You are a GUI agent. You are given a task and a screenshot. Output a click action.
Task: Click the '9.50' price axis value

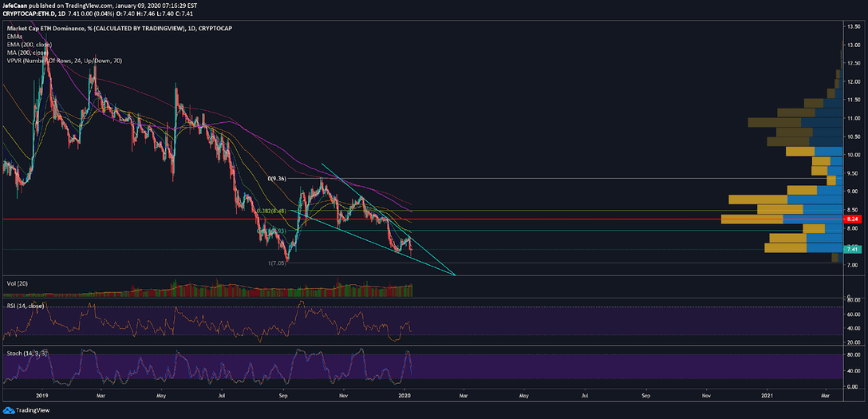pyautogui.click(x=852, y=173)
